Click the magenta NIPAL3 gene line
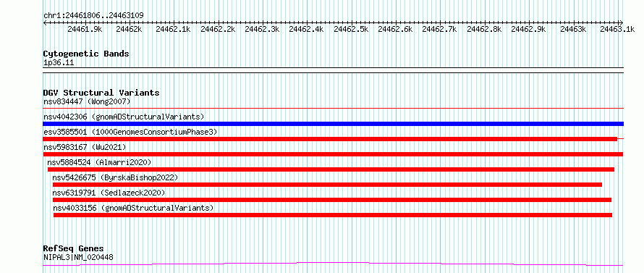The width and height of the screenshot is (644, 273). [333, 264]
